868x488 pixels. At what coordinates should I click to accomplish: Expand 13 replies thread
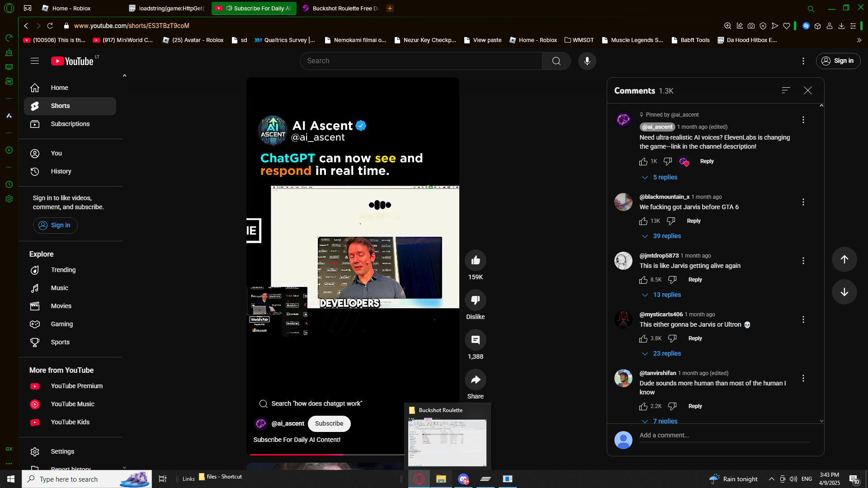pyautogui.click(x=661, y=295)
